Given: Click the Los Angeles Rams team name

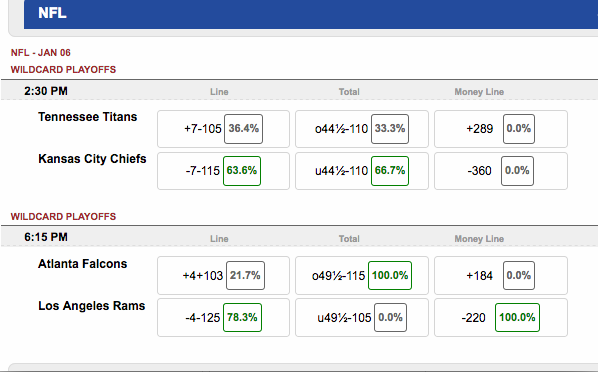Looking at the screenshot, I should coord(92,306).
